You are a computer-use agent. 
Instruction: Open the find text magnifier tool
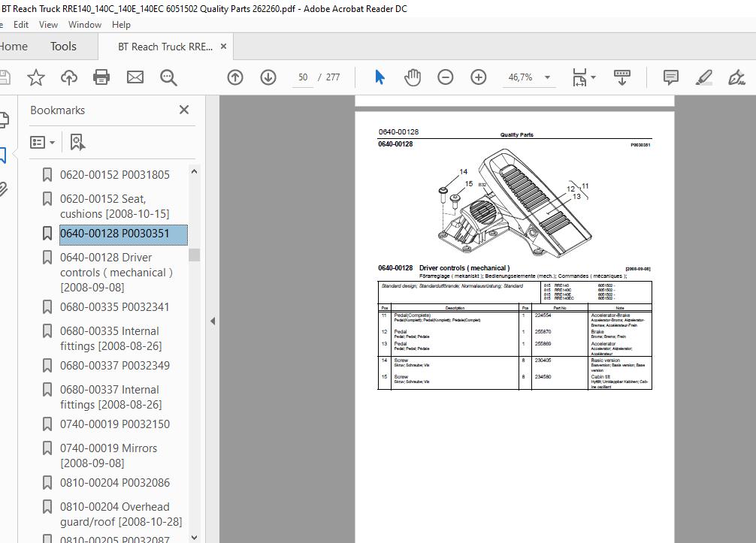point(168,77)
